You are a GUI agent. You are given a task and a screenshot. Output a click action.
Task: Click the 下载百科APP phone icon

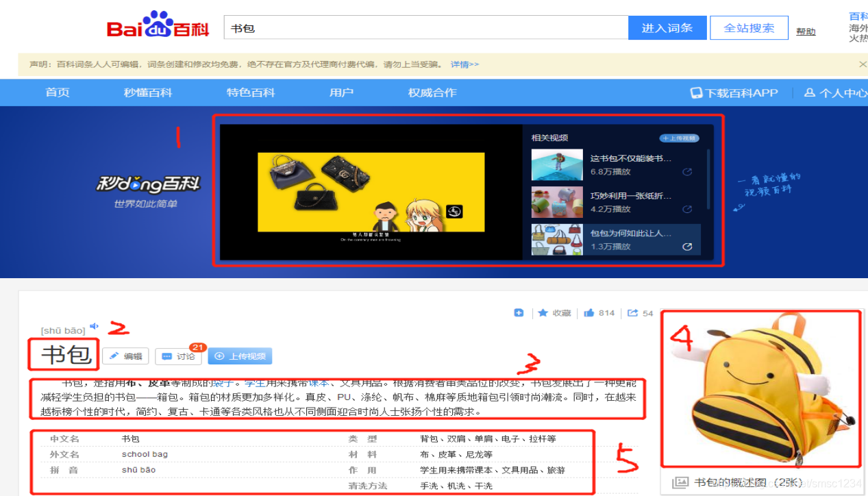click(x=697, y=92)
